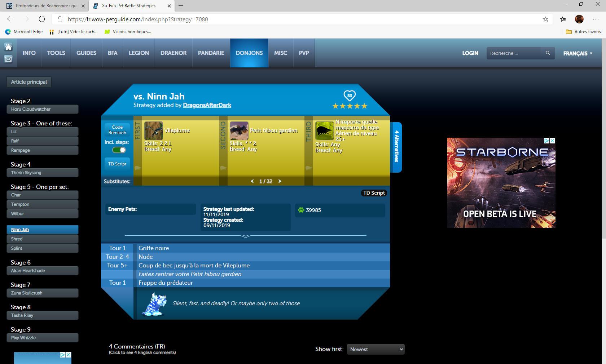Open ad choices icon on Starborne ad
Viewport: 606px width, 364px height.
pyautogui.click(x=547, y=141)
